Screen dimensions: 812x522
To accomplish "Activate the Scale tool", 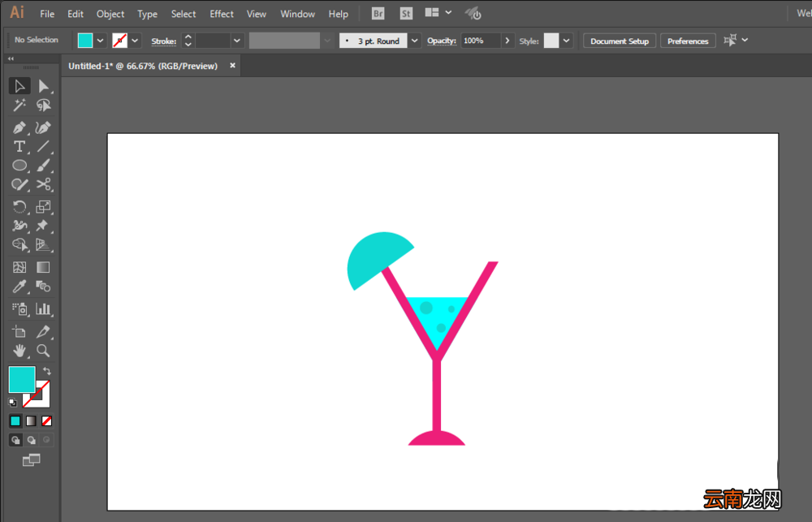I will (x=44, y=207).
